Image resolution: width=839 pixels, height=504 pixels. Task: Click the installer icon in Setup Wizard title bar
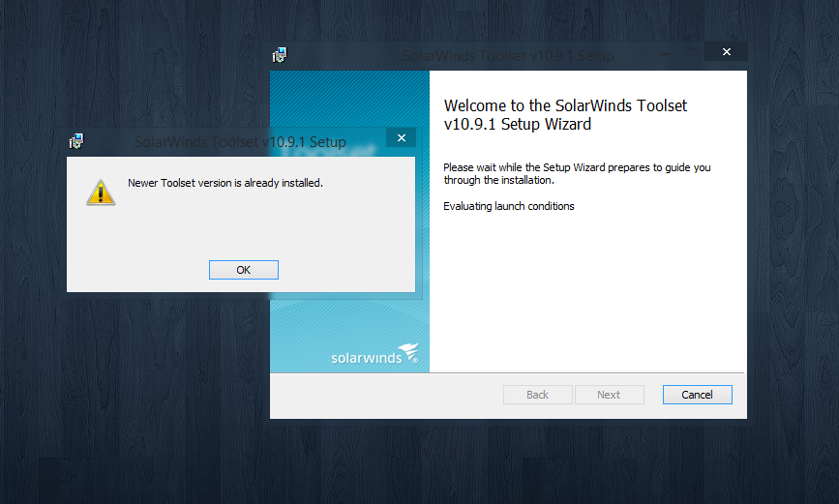click(x=280, y=55)
